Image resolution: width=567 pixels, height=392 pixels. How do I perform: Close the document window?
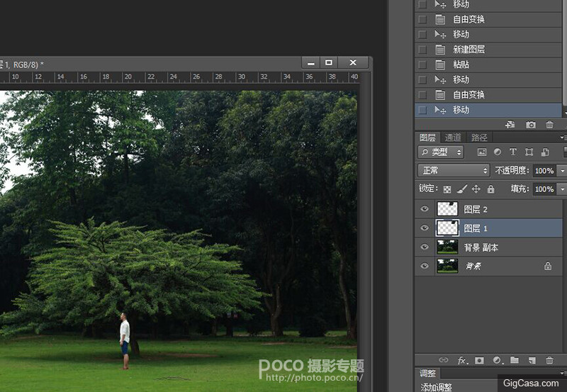pyautogui.click(x=353, y=63)
